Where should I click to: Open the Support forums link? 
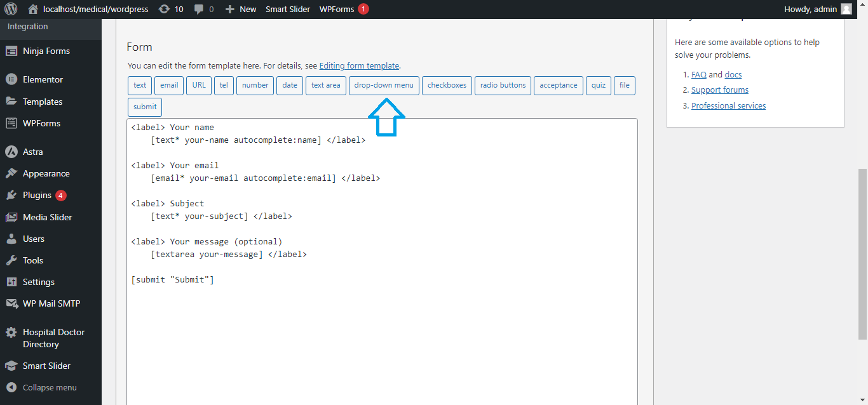point(719,90)
